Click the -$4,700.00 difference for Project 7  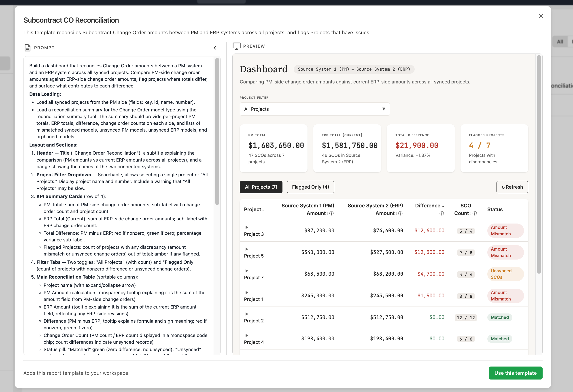429,274
